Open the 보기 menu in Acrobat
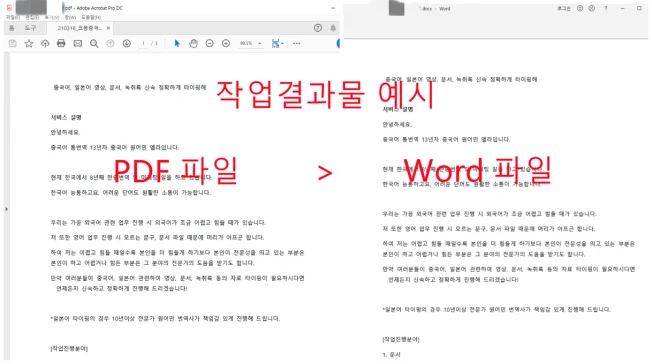This screenshot has width=652, height=364. tap(52, 17)
